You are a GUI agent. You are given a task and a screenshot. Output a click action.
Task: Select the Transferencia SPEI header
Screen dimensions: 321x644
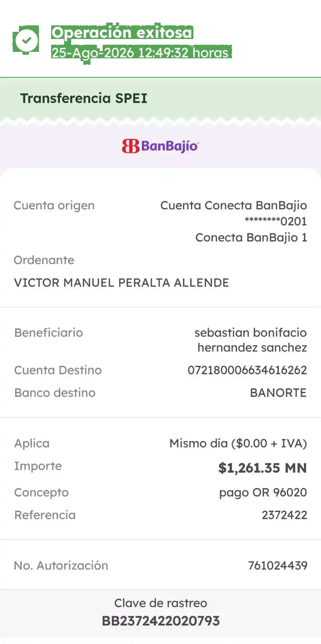click(84, 98)
